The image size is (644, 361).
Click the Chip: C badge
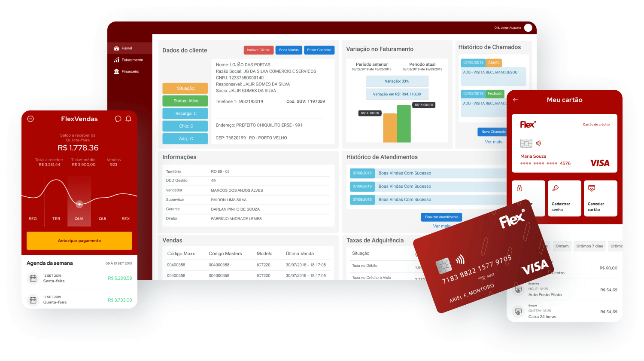(x=185, y=126)
